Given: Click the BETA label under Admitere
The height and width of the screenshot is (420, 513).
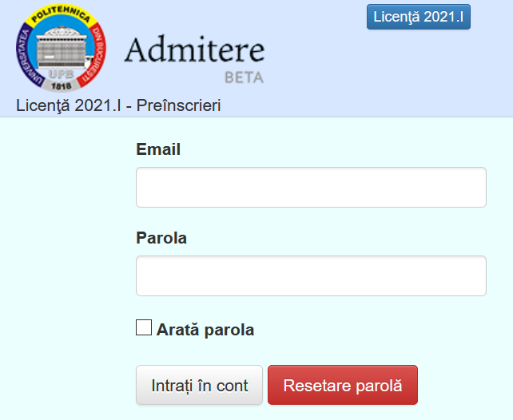Looking at the screenshot, I should pyautogui.click(x=244, y=78).
